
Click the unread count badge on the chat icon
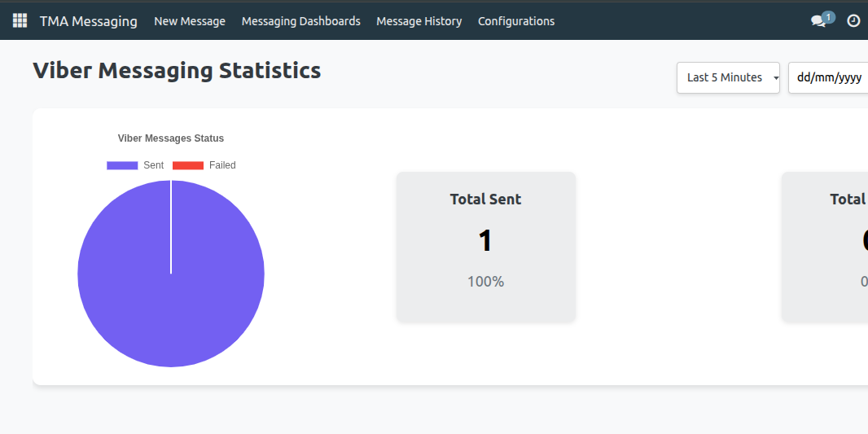pos(828,17)
